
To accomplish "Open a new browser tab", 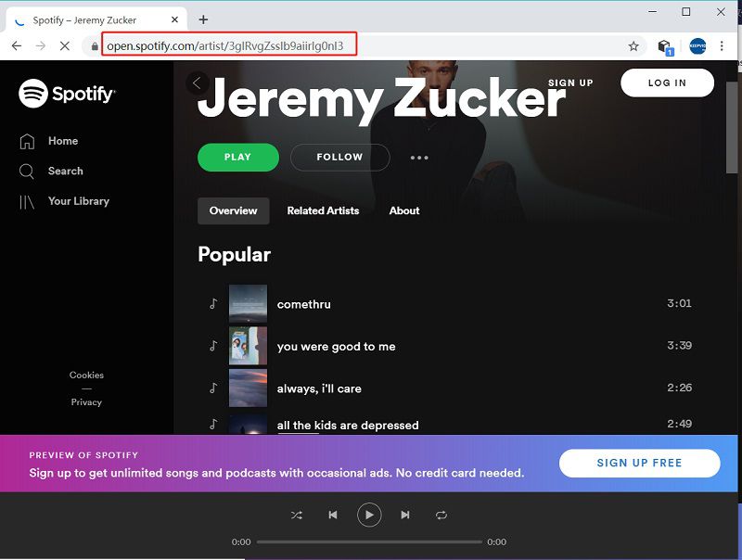I will click(x=203, y=19).
